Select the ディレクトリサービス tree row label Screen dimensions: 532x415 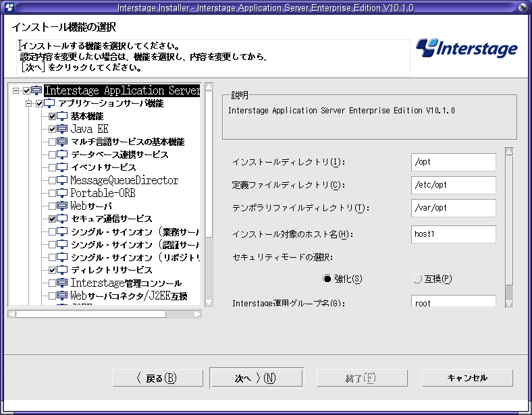(111, 270)
